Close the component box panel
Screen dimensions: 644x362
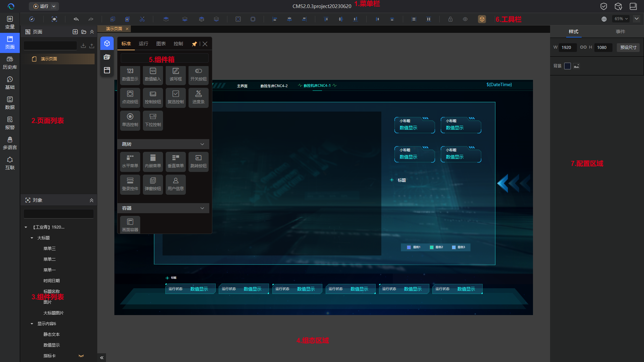click(x=205, y=44)
